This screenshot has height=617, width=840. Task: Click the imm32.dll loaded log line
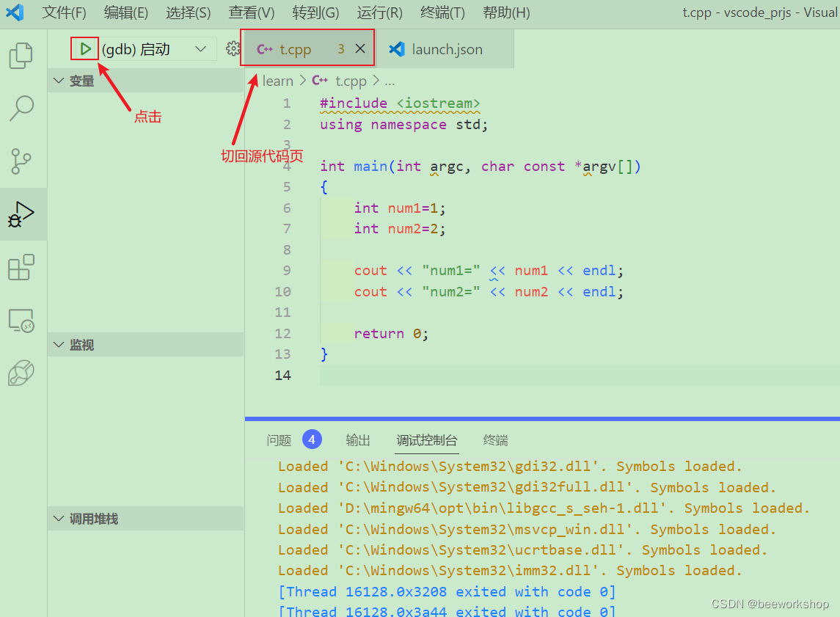[510, 570]
